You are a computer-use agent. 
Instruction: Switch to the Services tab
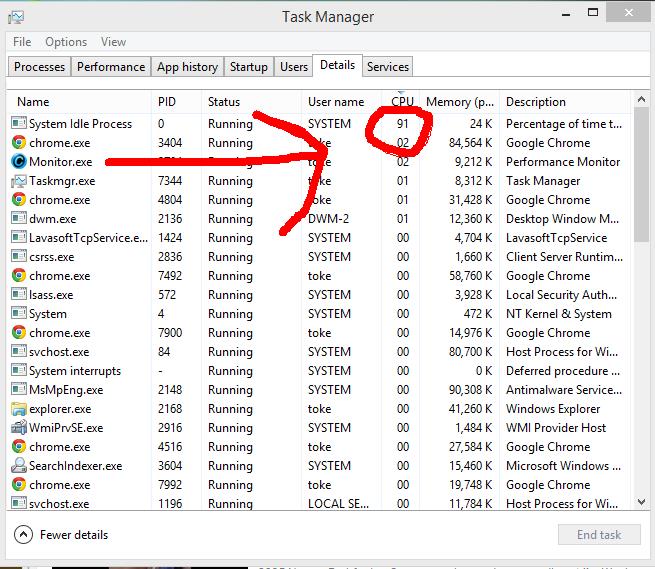[388, 67]
